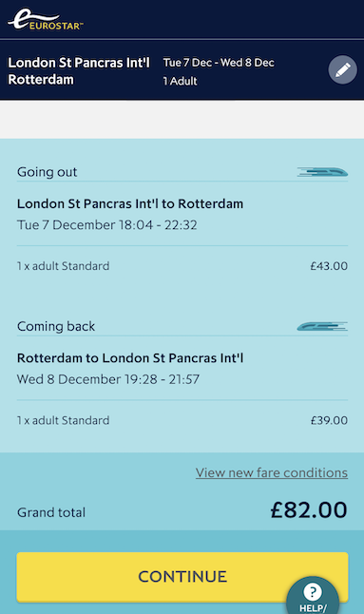
Task: Click the yellow CONTINUE button
Action: click(x=182, y=577)
